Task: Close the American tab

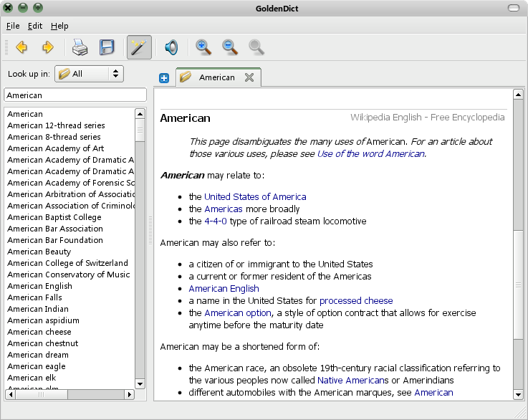Action: pyautogui.click(x=249, y=77)
